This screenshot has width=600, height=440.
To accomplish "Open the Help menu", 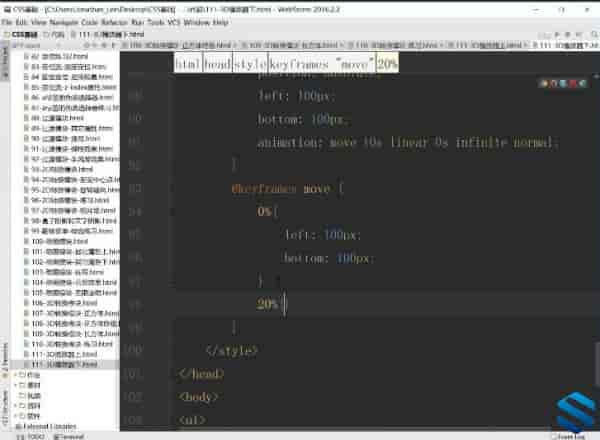I will (220, 22).
